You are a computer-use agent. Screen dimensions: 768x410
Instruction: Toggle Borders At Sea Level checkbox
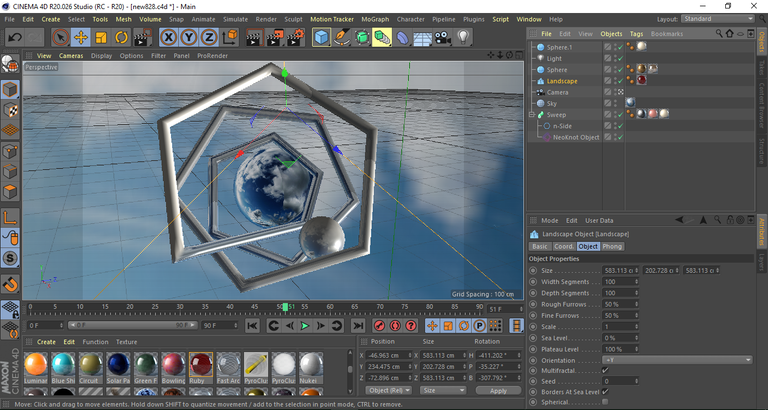click(x=605, y=392)
